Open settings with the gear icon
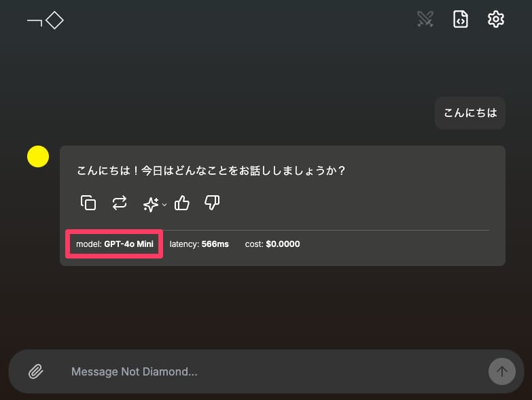Image resolution: width=532 pixels, height=400 pixels. [496, 20]
